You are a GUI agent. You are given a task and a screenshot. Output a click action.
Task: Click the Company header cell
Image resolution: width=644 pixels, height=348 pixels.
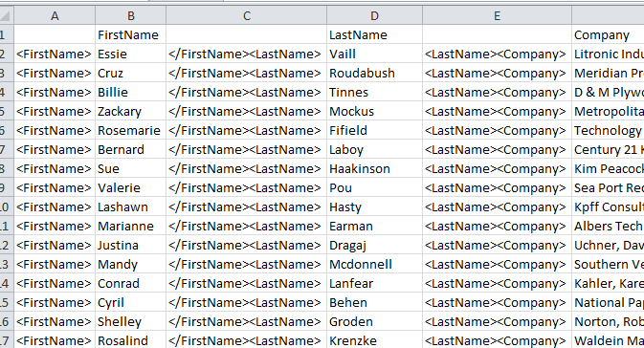point(608,34)
